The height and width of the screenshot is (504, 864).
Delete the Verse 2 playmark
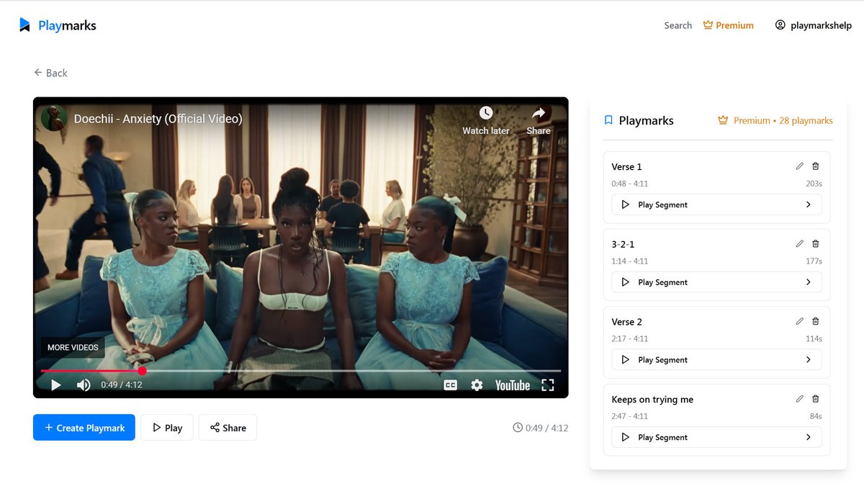pyautogui.click(x=816, y=321)
